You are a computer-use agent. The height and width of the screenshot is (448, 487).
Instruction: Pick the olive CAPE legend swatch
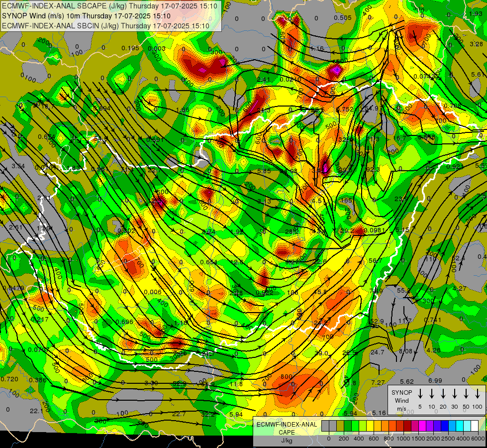point(340,426)
